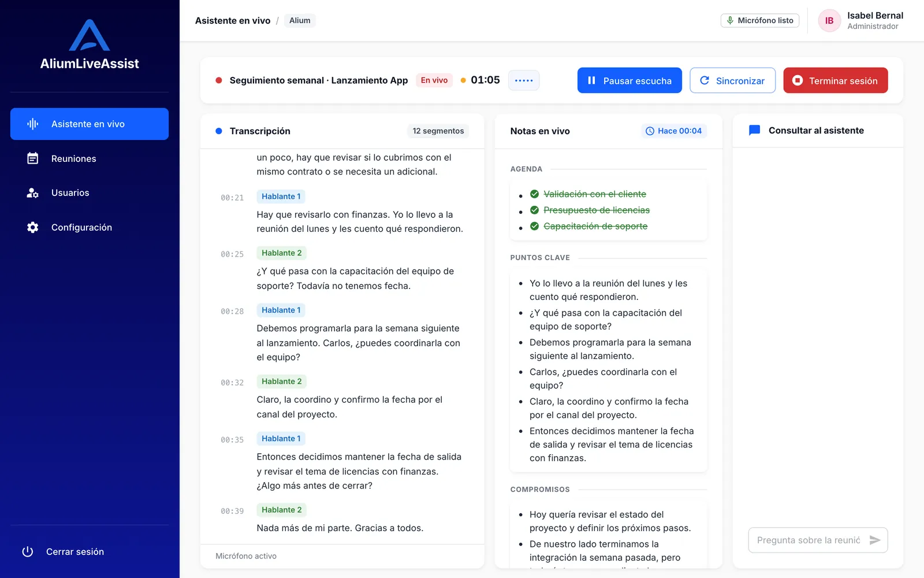This screenshot has width=924, height=578.
Task: Click the pause icon in Pausar escucha
Action: tap(591, 80)
